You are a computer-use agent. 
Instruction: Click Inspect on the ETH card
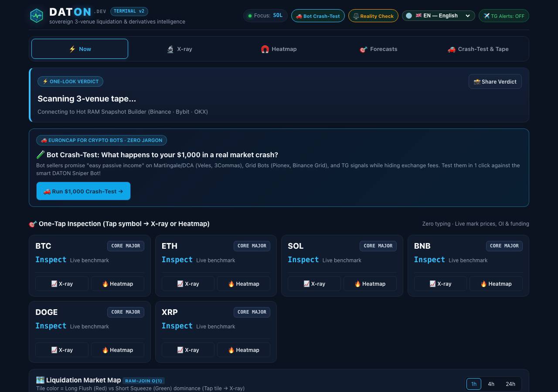point(177,260)
